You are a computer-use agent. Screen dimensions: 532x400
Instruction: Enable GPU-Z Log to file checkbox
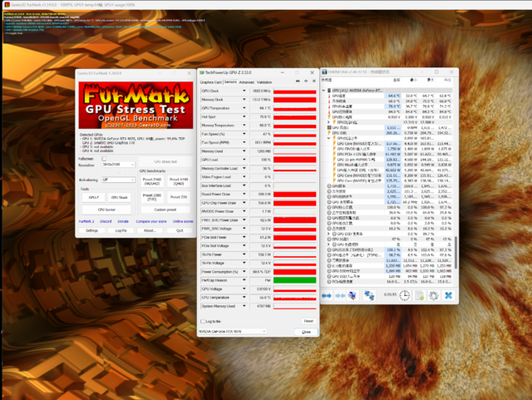[x=203, y=321]
